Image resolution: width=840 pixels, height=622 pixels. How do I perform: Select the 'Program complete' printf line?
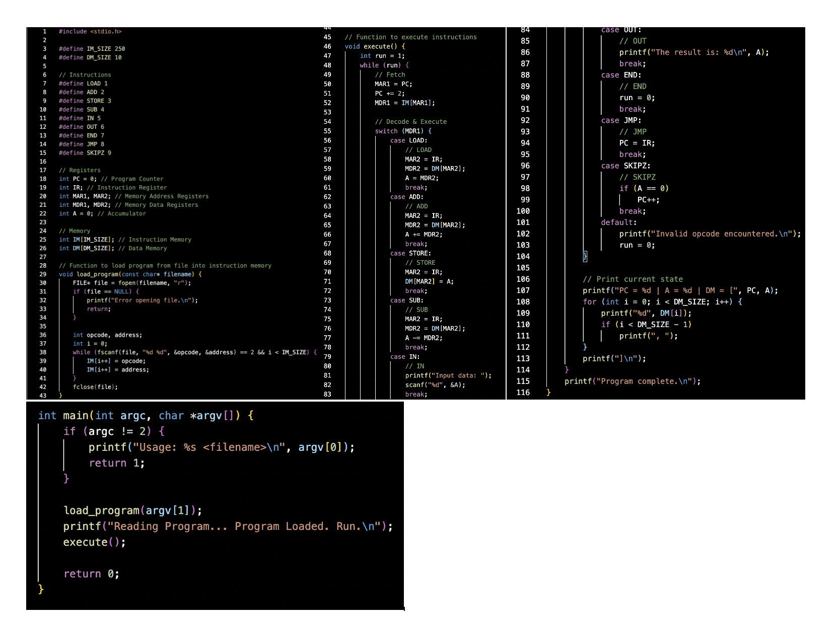(x=633, y=381)
